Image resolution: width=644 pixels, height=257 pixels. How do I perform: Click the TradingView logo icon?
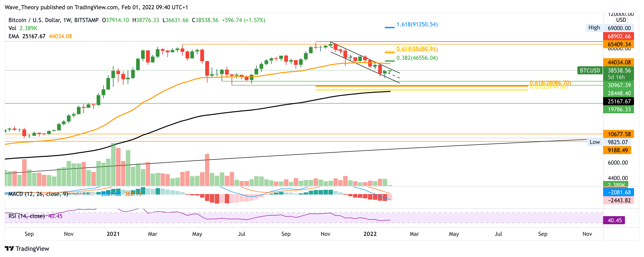(x=9, y=248)
